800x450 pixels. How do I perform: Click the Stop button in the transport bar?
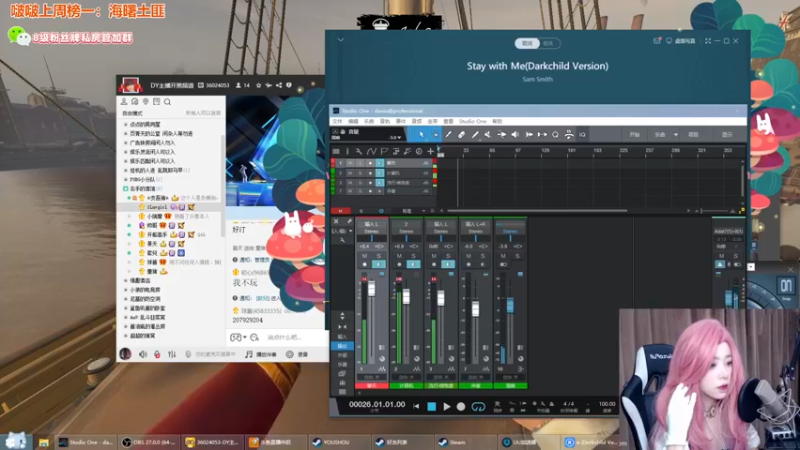coord(432,407)
